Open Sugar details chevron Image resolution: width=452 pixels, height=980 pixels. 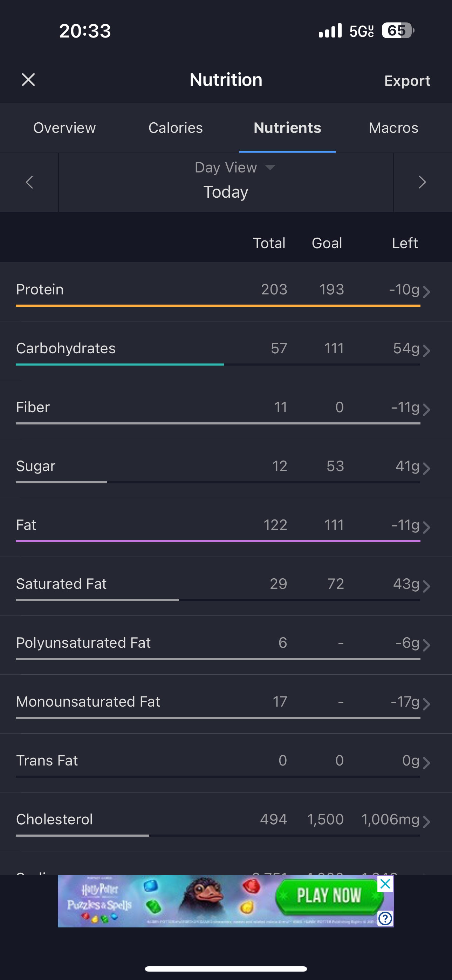click(x=426, y=468)
